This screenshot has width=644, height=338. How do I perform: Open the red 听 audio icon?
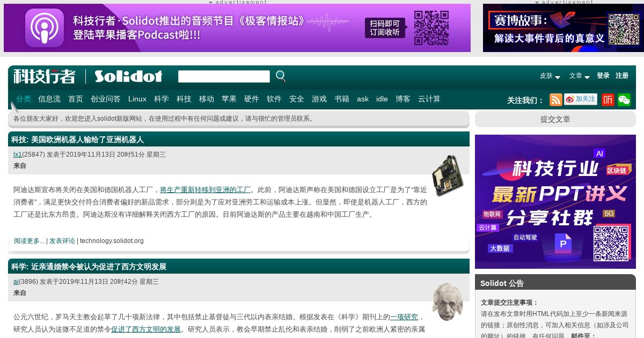pyautogui.click(x=608, y=100)
